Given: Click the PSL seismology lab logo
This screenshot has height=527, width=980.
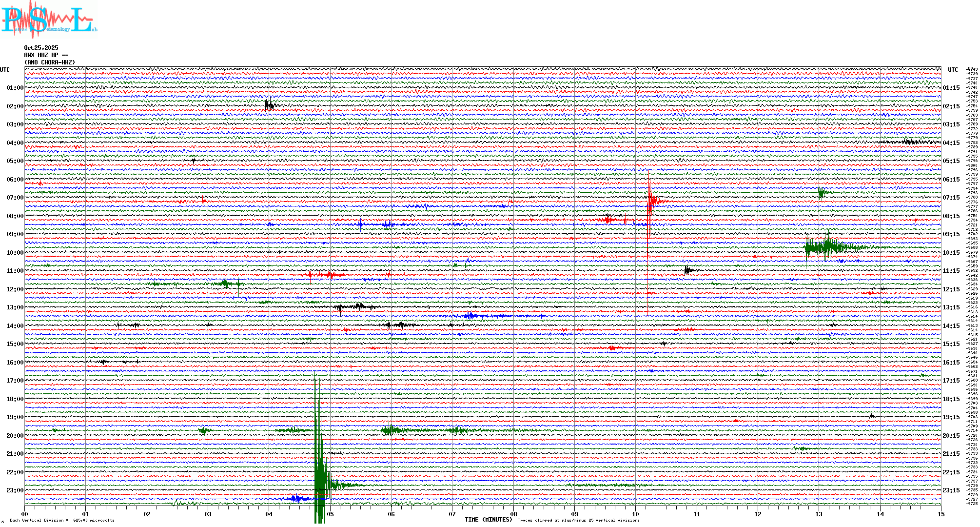Looking at the screenshot, I should click(x=48, y=20).
